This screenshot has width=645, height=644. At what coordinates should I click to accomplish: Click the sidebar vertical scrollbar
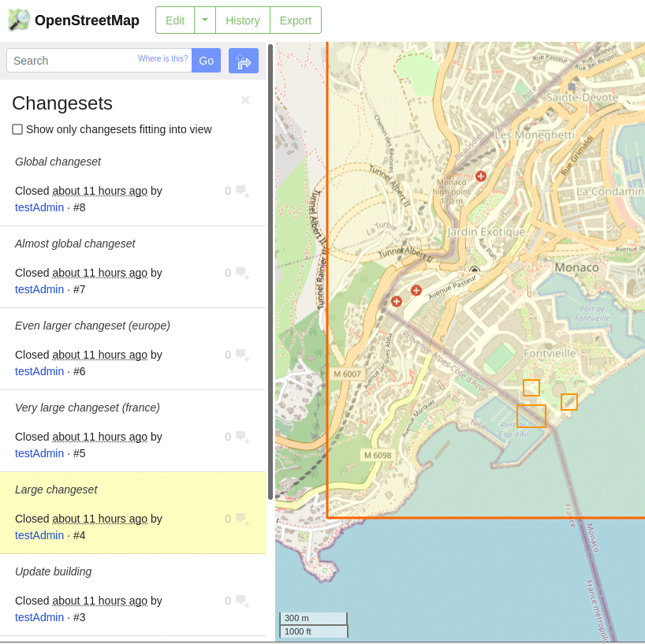tap(270, 271)
